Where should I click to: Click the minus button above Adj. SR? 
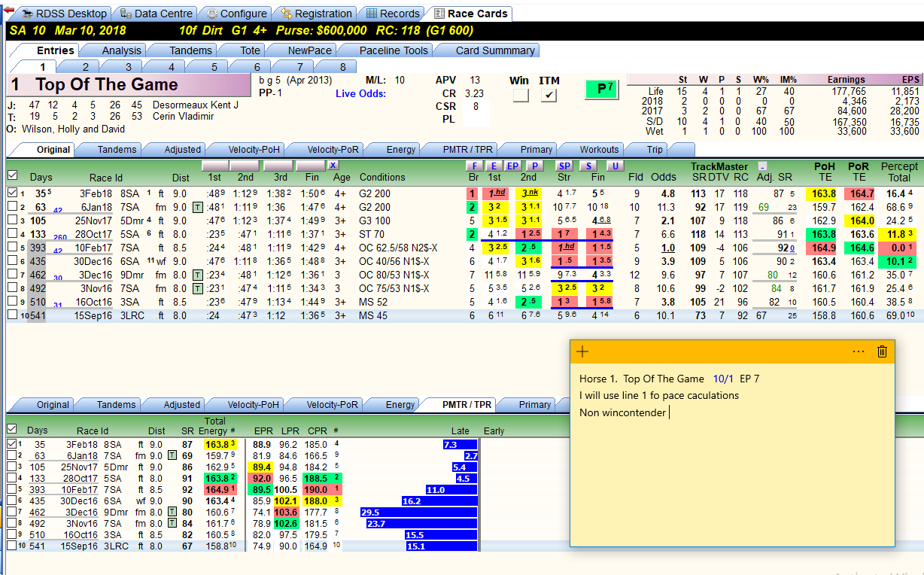761,166
